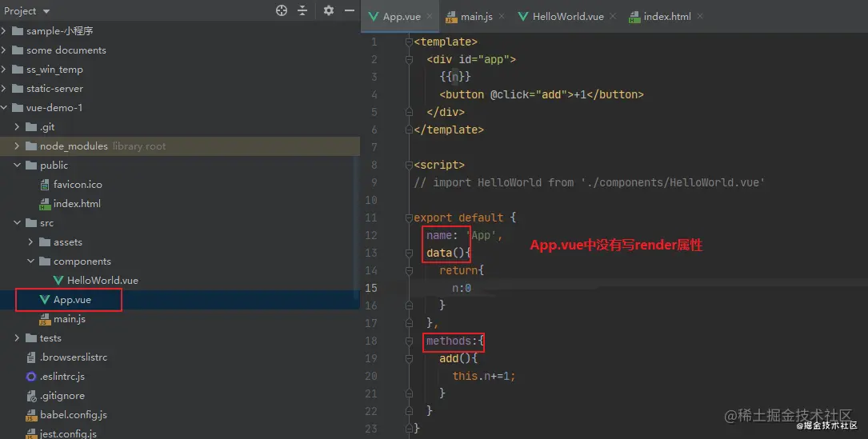Expand the static-server folder
This screenshot has width=868, height=439.
pos(4,89)
